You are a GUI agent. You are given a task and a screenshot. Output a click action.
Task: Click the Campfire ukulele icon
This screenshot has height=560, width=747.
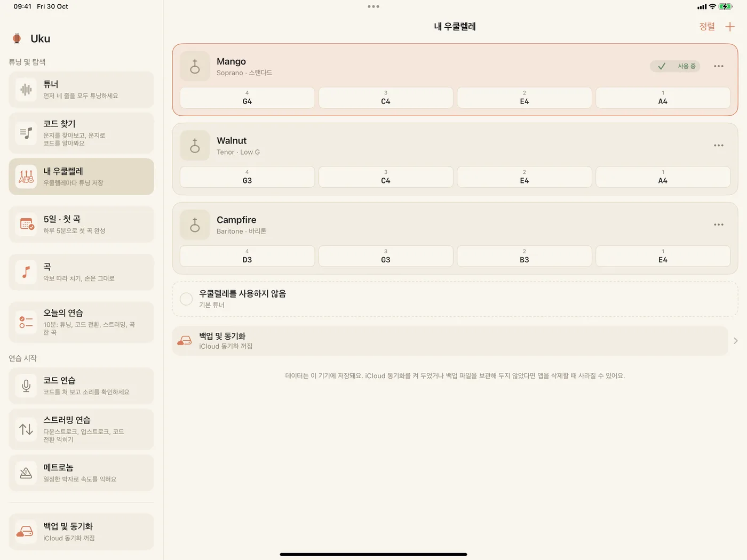click(x=195, y=225)
